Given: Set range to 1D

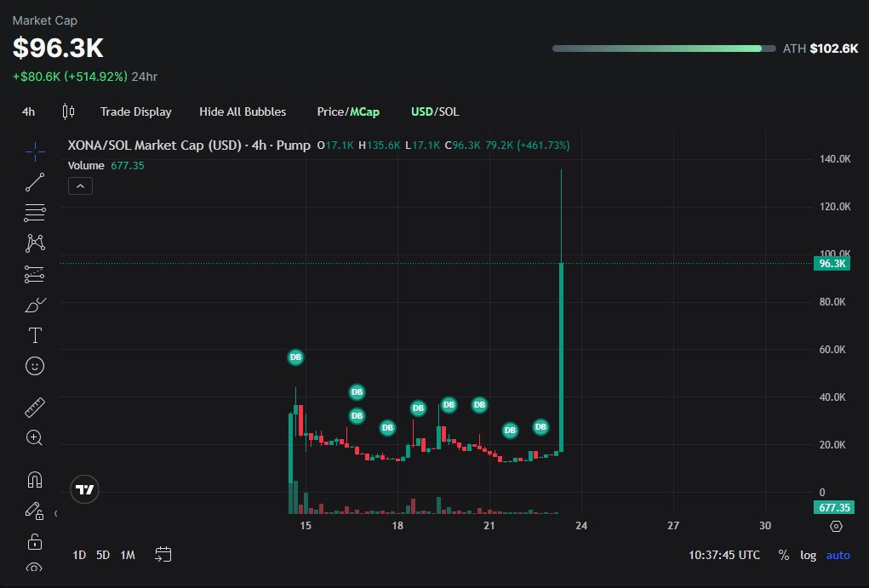Looking at the screenshot, I should click(x=79, y=555).
